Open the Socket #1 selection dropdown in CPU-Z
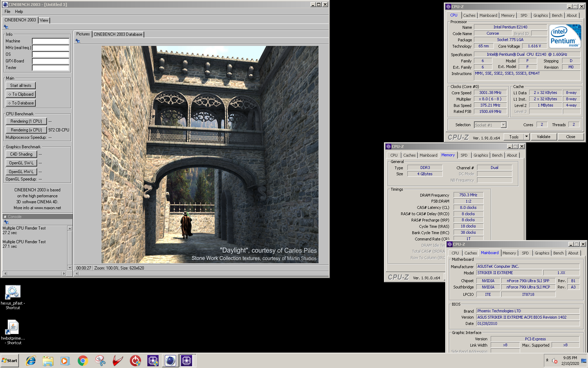This screenshot has height=368, width=588. point(490,125)
